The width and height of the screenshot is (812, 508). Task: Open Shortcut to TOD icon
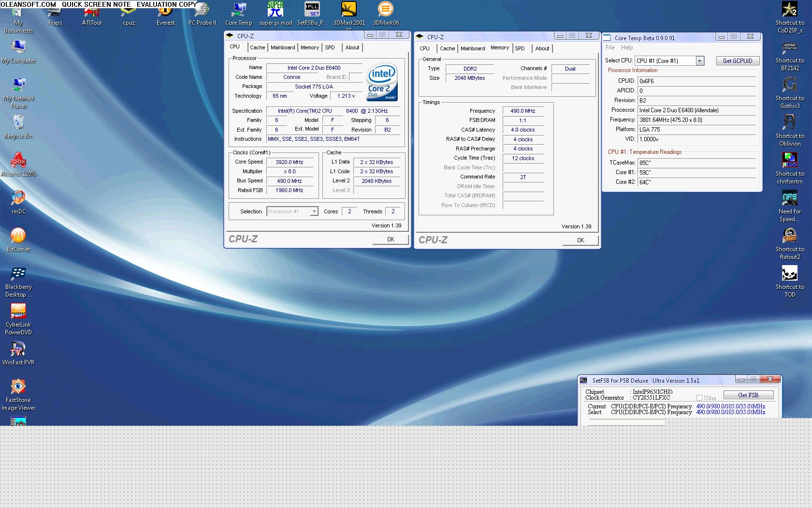(790, 282)
